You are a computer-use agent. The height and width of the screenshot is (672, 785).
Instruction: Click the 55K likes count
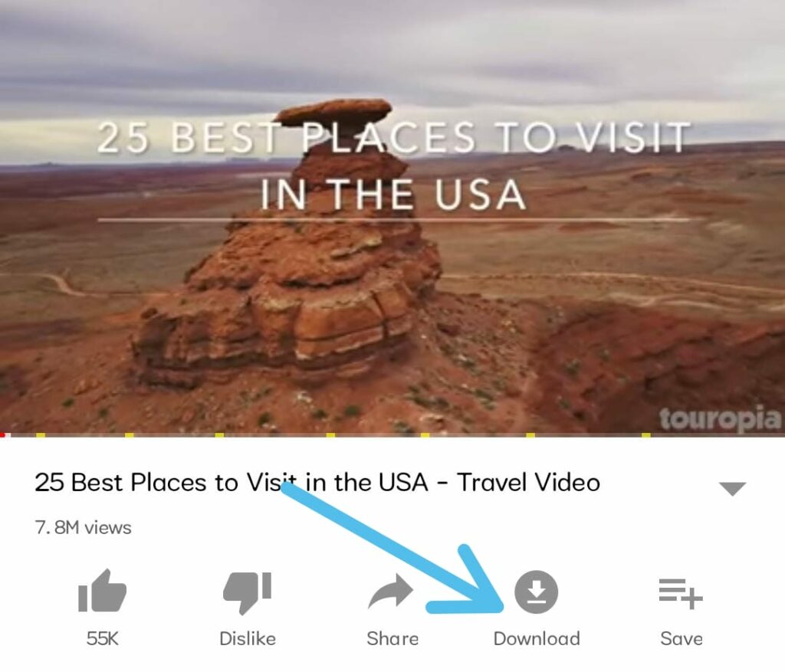(102, 638)
